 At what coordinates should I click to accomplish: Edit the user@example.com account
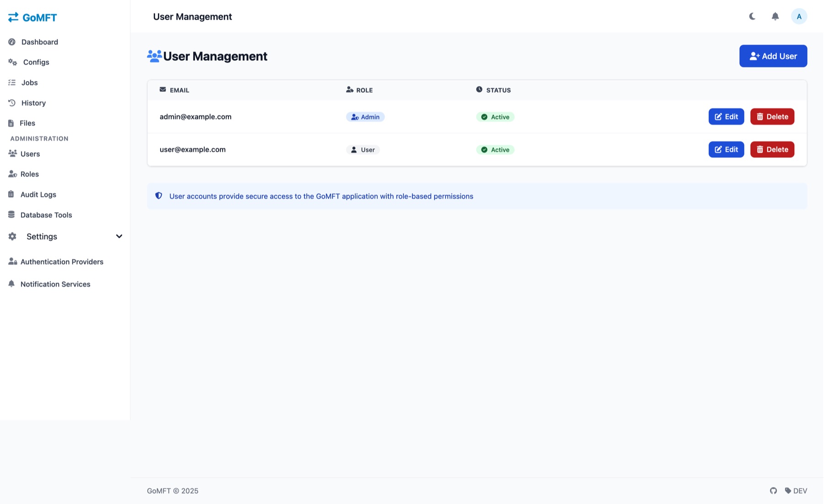pos(726,150)
